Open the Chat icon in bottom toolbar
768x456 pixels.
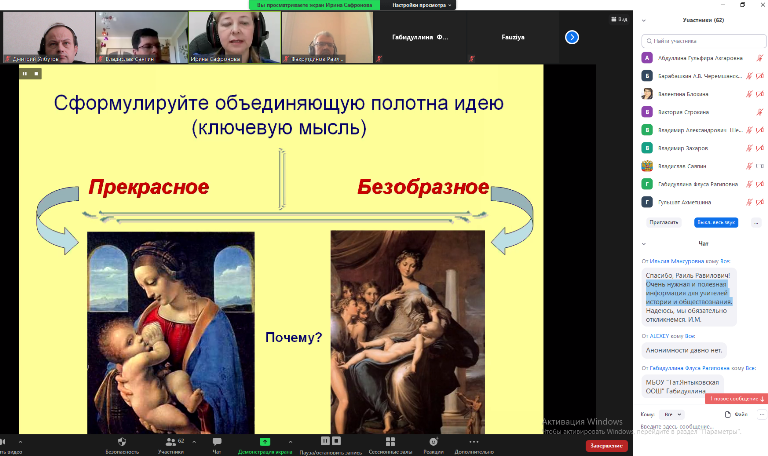coord(217,441)
